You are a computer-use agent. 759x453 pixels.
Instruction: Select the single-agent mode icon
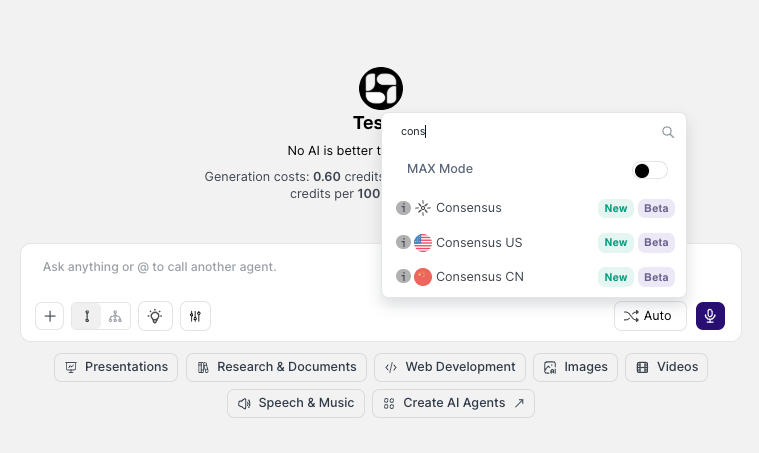[x=87, y=316]
